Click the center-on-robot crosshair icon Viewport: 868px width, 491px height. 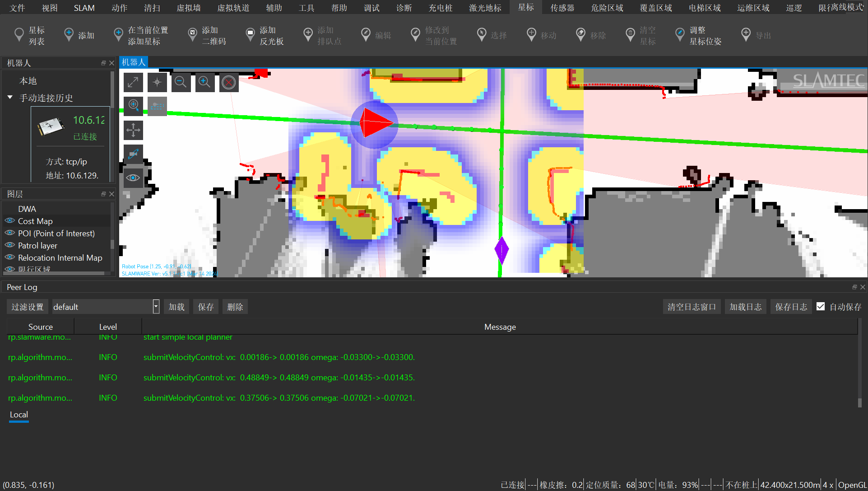pos(133,106)
